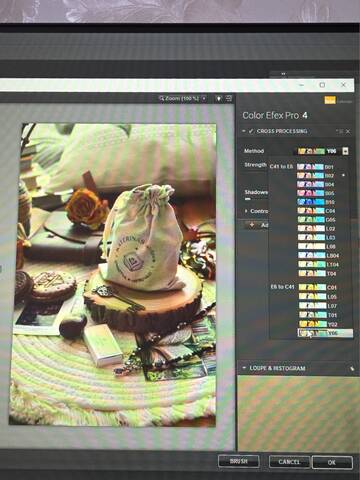The width and height of the screenshot is (360, 480).
Task: Select Y02 under E6 to C41
Action: [317, 324]
